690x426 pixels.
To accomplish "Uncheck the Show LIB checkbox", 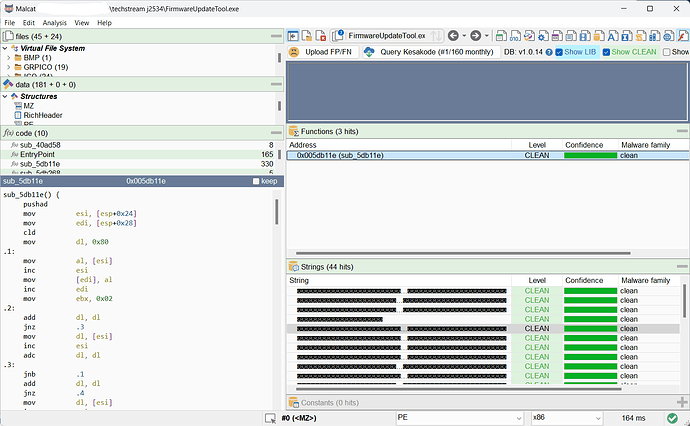I will coord(559,52).
